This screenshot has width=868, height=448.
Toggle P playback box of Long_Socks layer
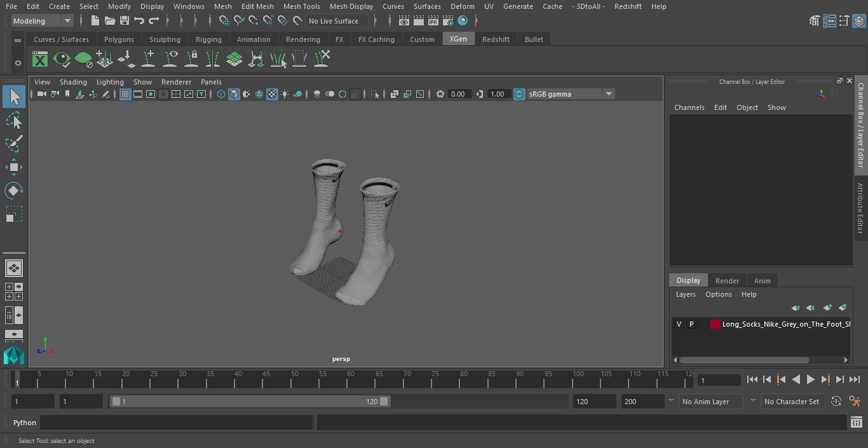tap(691, 324)
